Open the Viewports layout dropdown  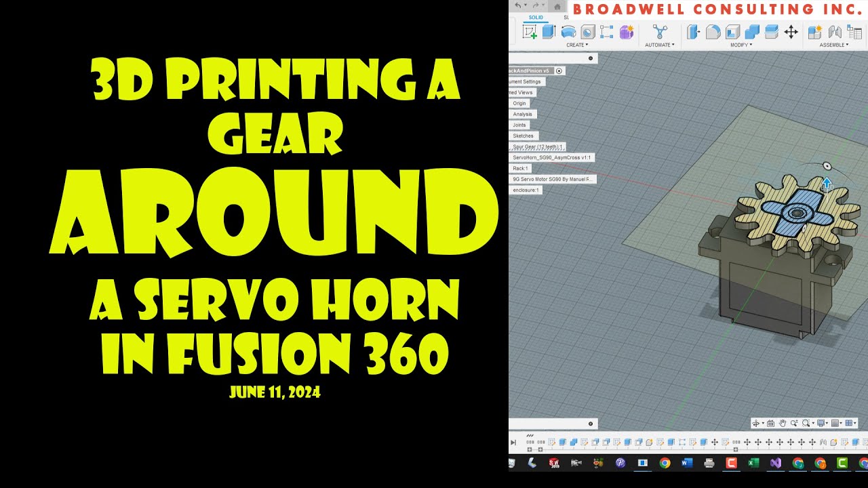[855, 423]
